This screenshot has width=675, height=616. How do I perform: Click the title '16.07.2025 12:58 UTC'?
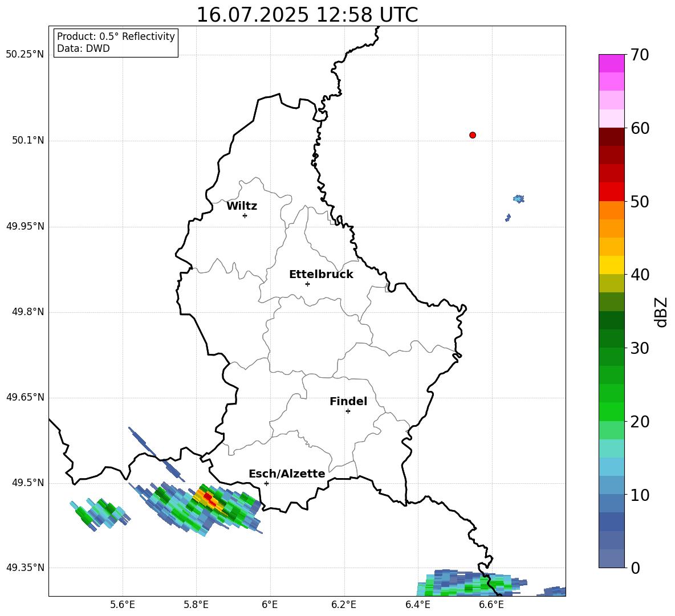pyautogui.click(x=307, y=15)
